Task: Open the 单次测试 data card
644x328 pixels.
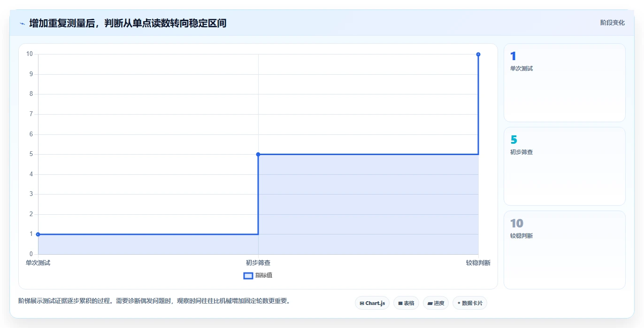Action: 564,83
